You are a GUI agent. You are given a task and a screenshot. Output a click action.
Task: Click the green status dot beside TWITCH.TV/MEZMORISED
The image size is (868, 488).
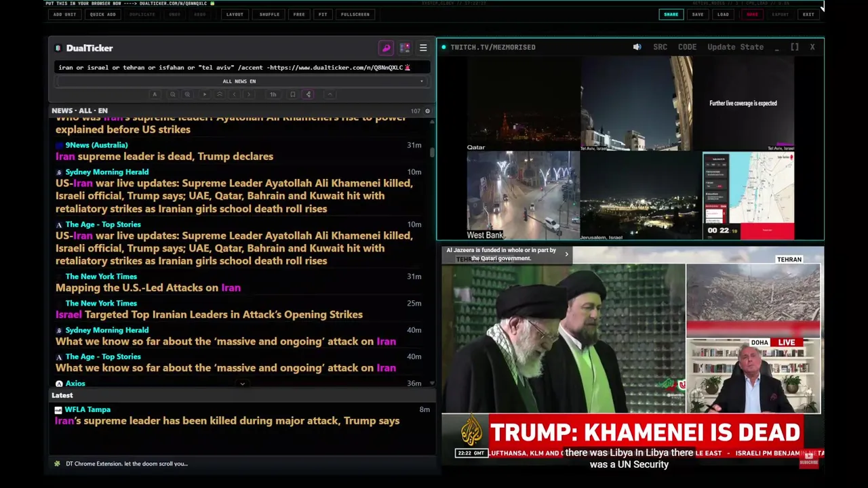pos(443,47)
